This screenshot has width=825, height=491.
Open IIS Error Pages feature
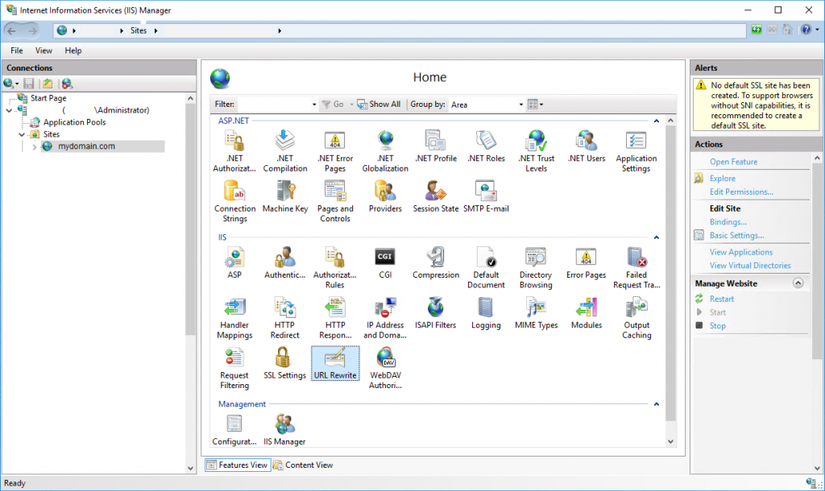click(586, 263)
